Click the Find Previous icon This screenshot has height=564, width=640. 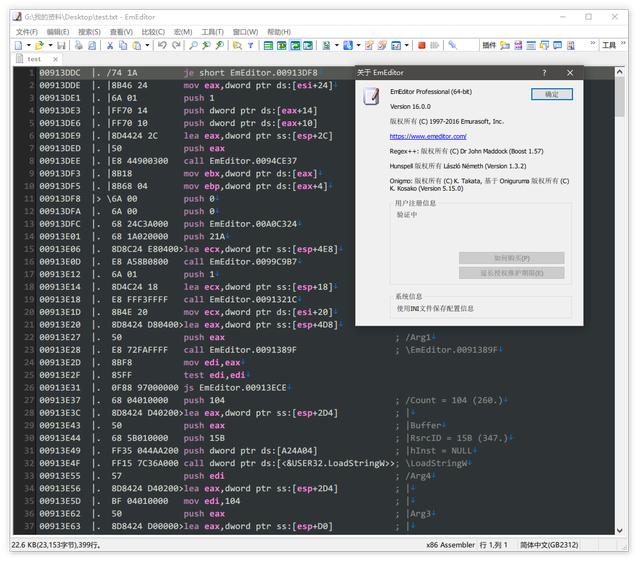coord(206,45)
